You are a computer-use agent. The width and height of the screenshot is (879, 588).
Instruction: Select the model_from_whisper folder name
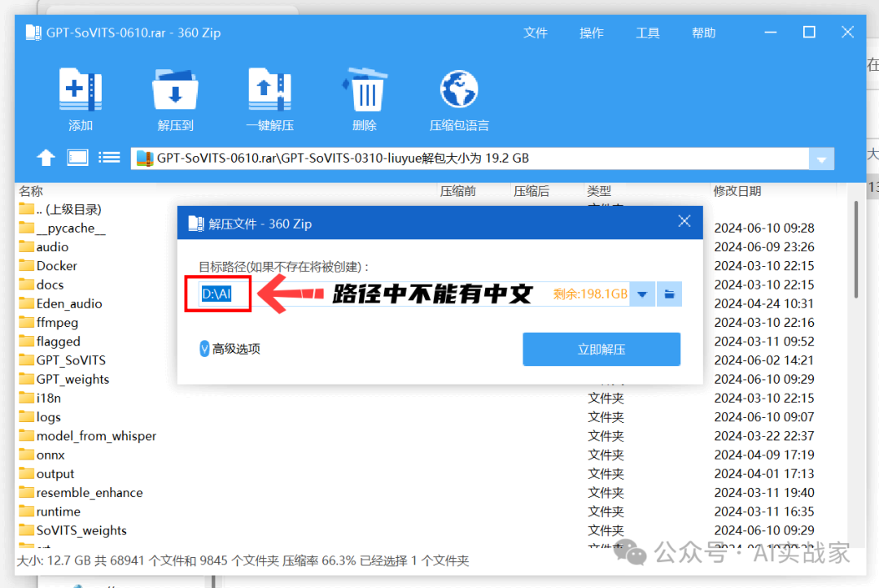pyautogui.click(x=96, y=436)
